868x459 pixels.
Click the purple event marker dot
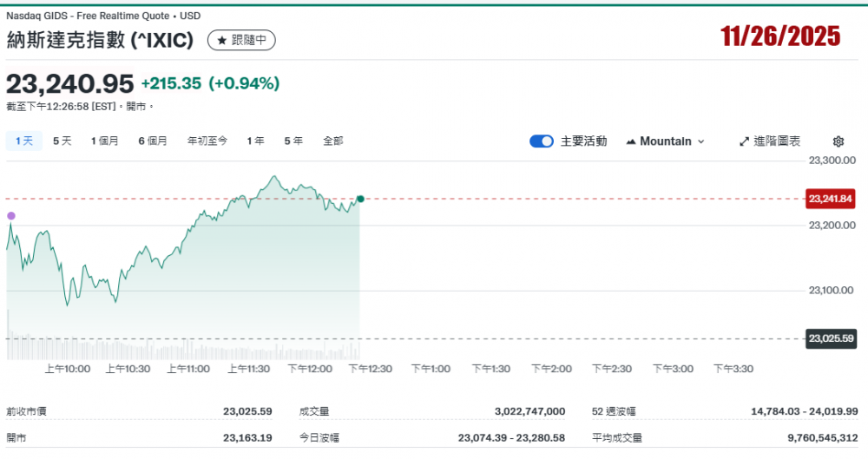(x=11, y=215)
